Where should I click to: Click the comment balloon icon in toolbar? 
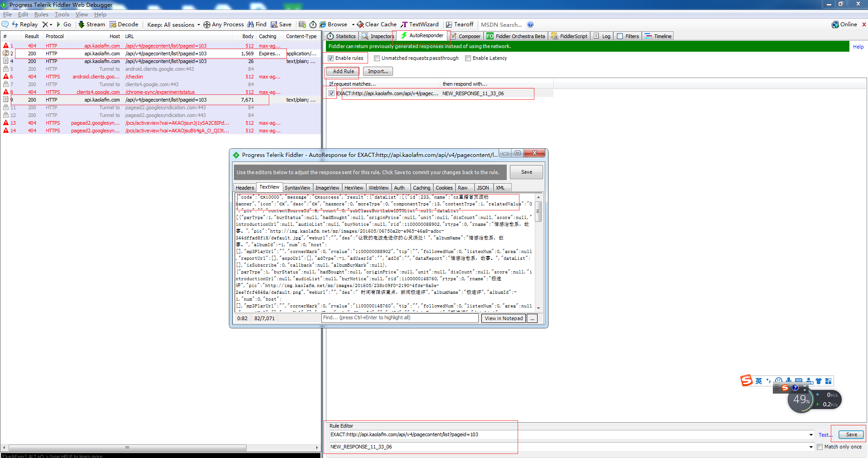click(x=5, y=24)
